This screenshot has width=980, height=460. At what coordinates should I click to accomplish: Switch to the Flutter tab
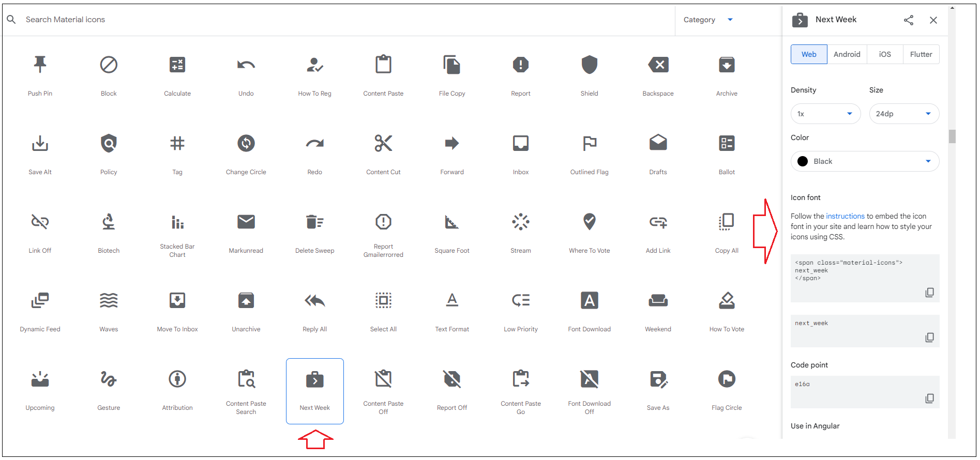click(921, 54)
